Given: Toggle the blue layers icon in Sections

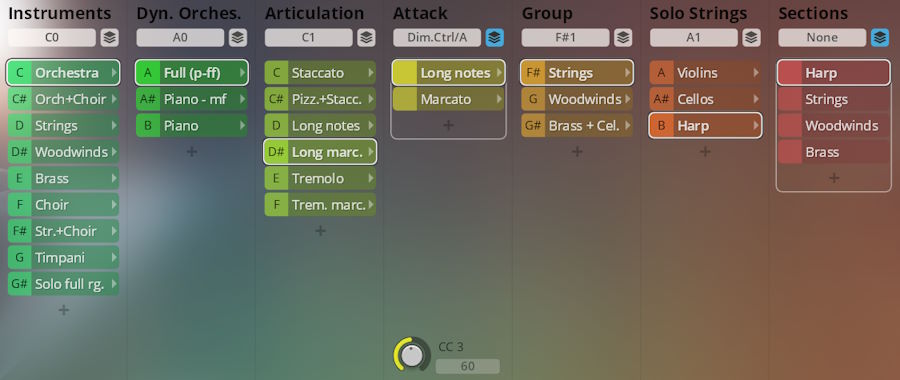Looking at the screenshot, I should [880, 38].
